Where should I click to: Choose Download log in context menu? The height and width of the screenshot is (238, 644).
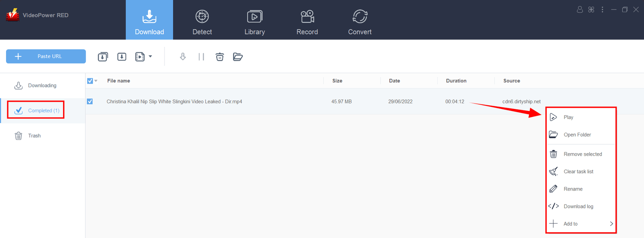click(x=581, y=207)
